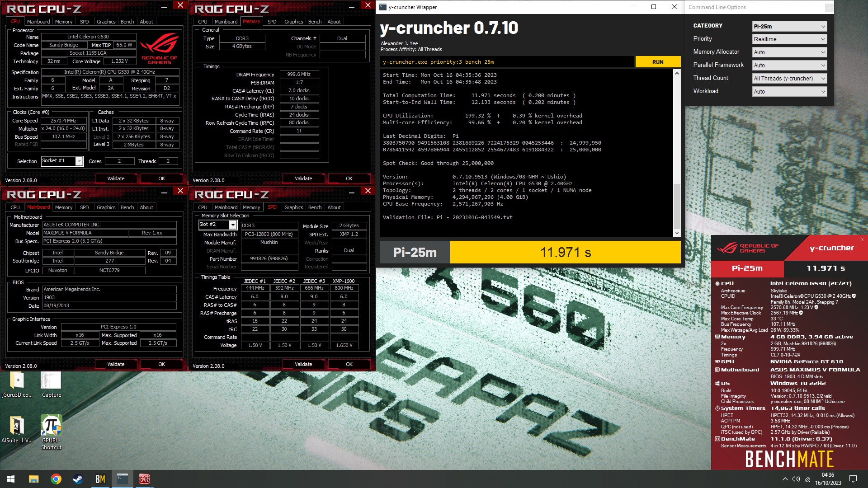Close the CPU-Z window showing the Mainboard tab

pos(180,191)
